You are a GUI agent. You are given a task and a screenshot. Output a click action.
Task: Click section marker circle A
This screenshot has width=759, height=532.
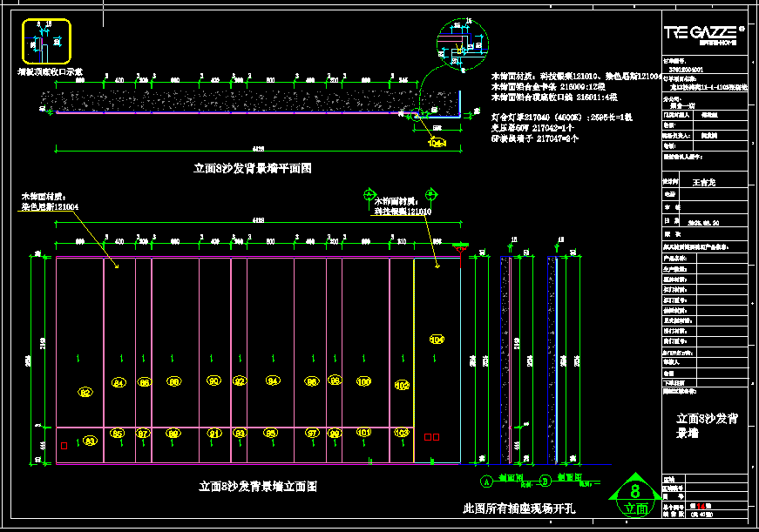(x=486, y=481)
